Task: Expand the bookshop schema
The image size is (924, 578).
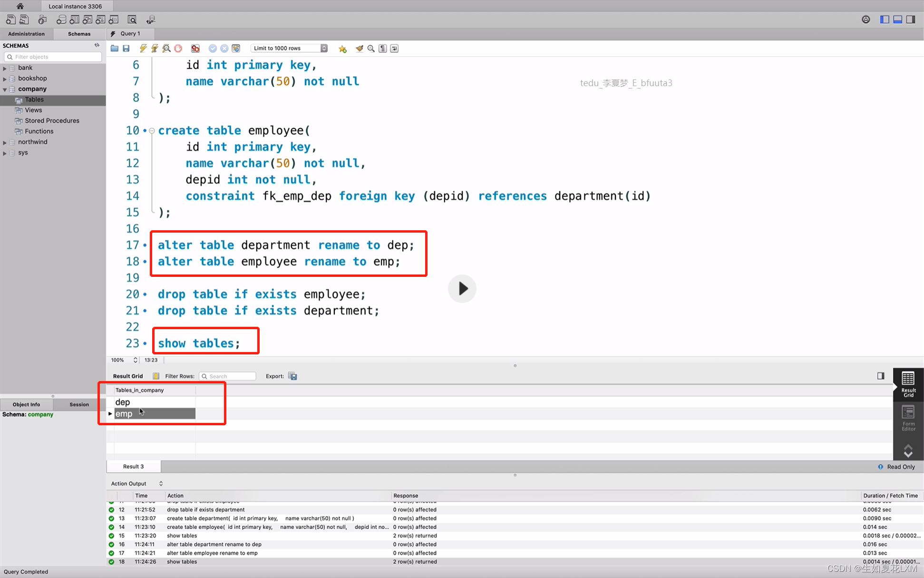Action: (5, 79)
